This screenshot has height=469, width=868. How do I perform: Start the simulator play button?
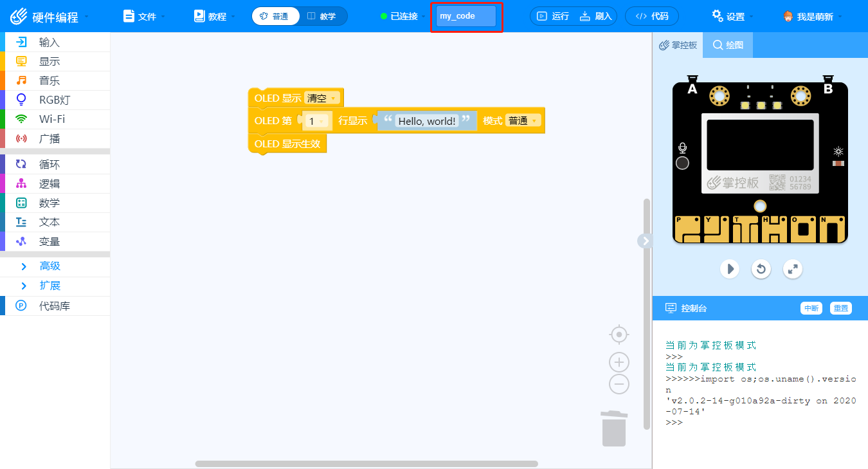tap(729, 268)
